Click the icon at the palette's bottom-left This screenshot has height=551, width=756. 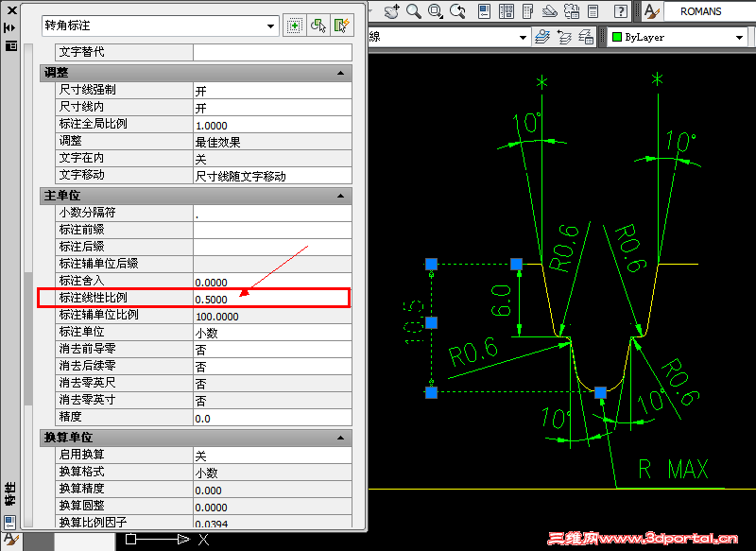click(x=9, y=522)
